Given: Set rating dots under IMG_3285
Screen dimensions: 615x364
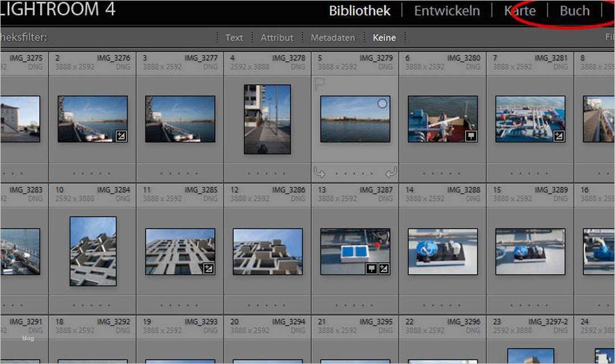Looking at the screenshot, I should [179, 305].
